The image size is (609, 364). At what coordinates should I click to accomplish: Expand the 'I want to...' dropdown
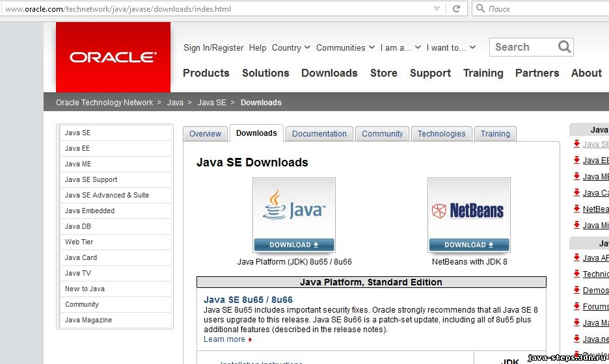click(451, 47)
